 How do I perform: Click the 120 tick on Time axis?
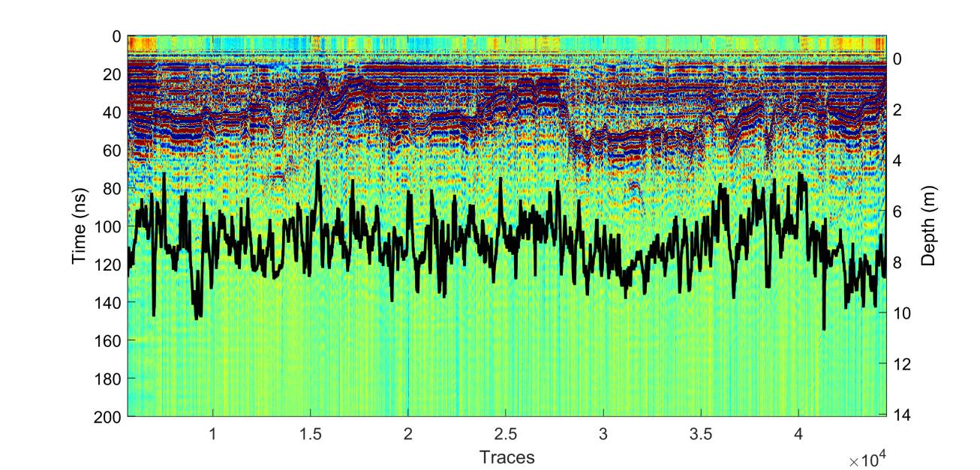[107, 265]
